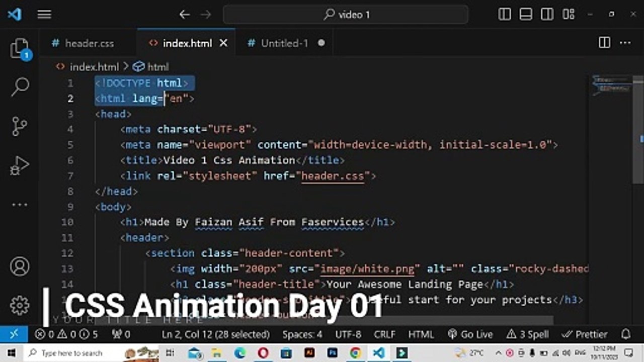Open the remote window button in status bar
This screenshot has height=362, width=644.
(x=14, y=334)
